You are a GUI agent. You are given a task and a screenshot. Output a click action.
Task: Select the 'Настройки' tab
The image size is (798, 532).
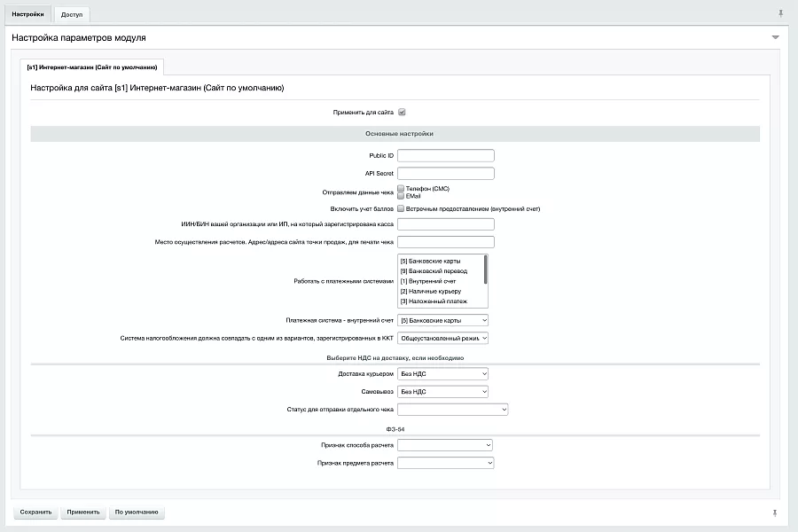[28, 14]
